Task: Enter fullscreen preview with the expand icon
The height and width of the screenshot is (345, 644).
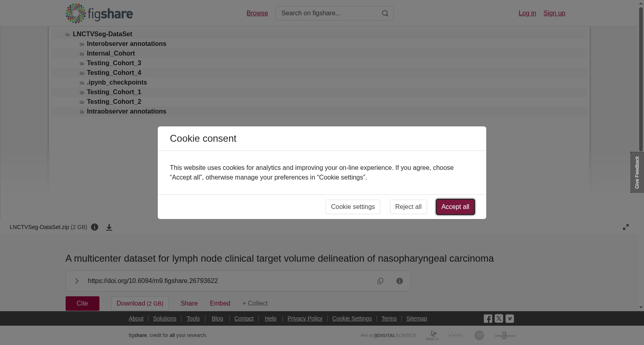Action: 626,227
